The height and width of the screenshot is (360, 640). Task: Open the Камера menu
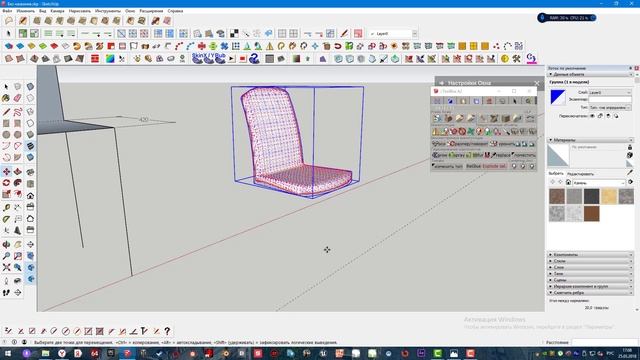pyautogui.click(x=57, y=11)
